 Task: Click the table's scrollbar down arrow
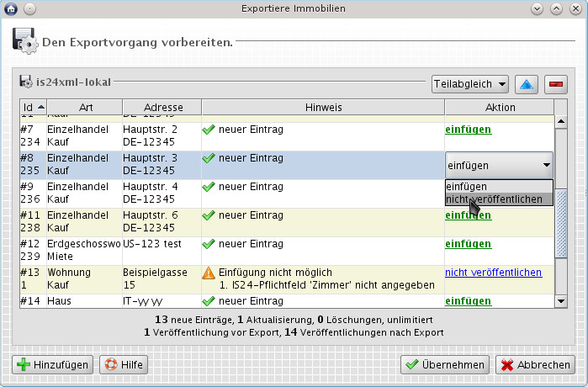pos(562,300)
